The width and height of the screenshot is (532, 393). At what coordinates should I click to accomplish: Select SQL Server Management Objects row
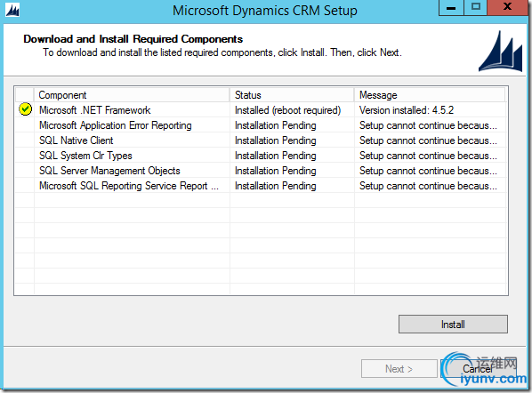[261, 171]
